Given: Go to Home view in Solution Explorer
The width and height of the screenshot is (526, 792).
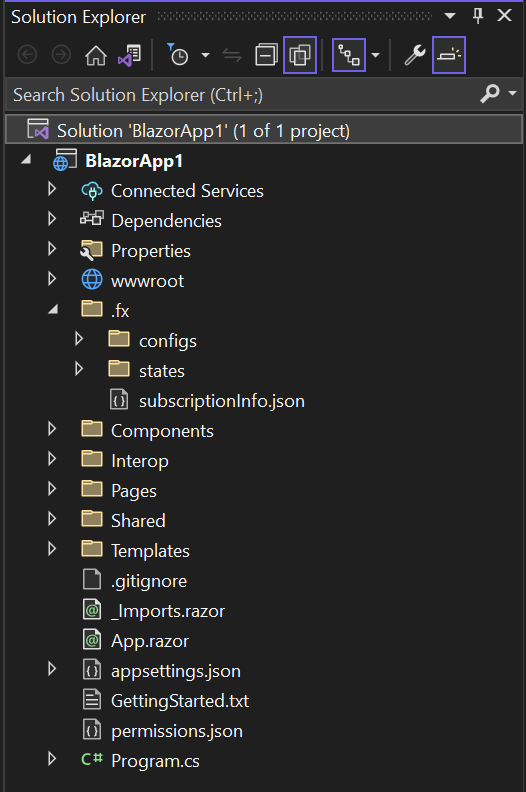Looking at the screenshot, I should tap(95, 55).
